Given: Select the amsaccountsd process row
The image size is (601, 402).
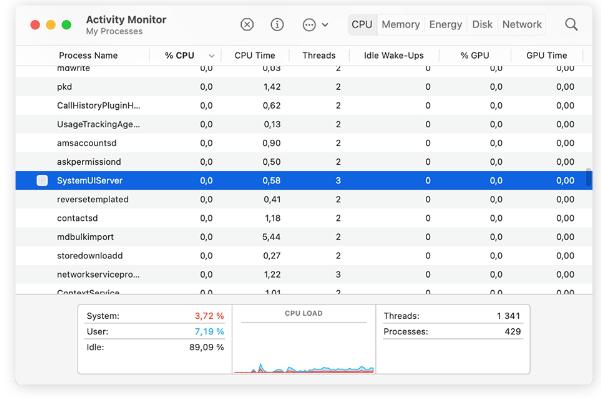Looking at the screenshot, I should point(304,143).
